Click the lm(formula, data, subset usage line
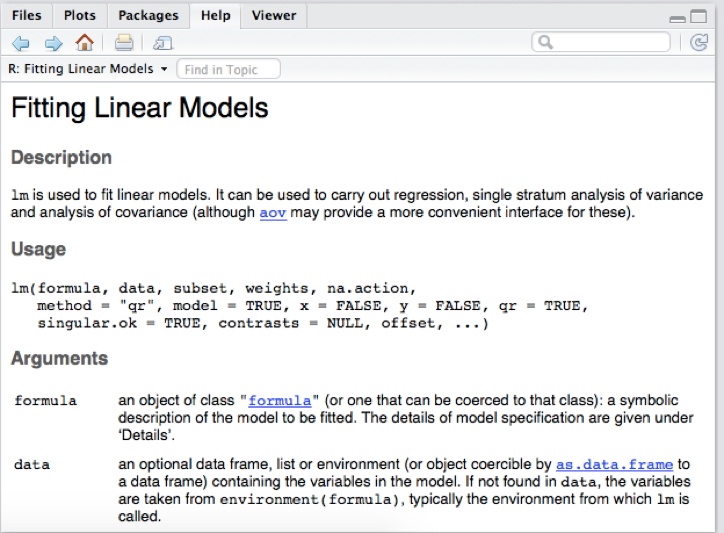The width and height of the screenshot is (724, 533). 214,288
